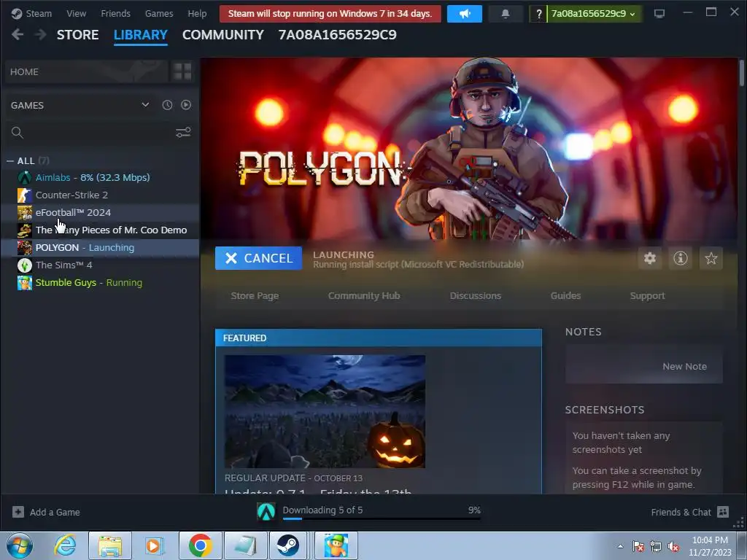This screenshot has width=747, height=560.
Task: Sort games by recent activity clock icon
Action: 167,105
